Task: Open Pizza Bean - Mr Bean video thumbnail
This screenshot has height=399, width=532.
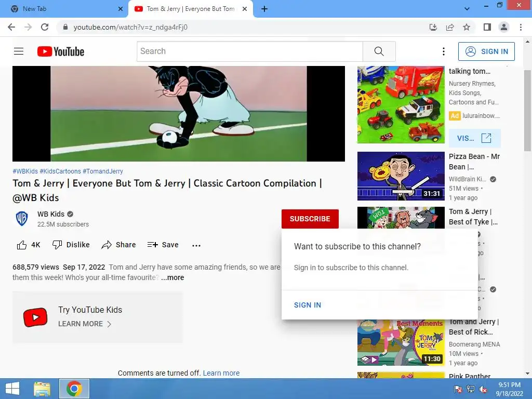Action: click(x=401, y=176)
